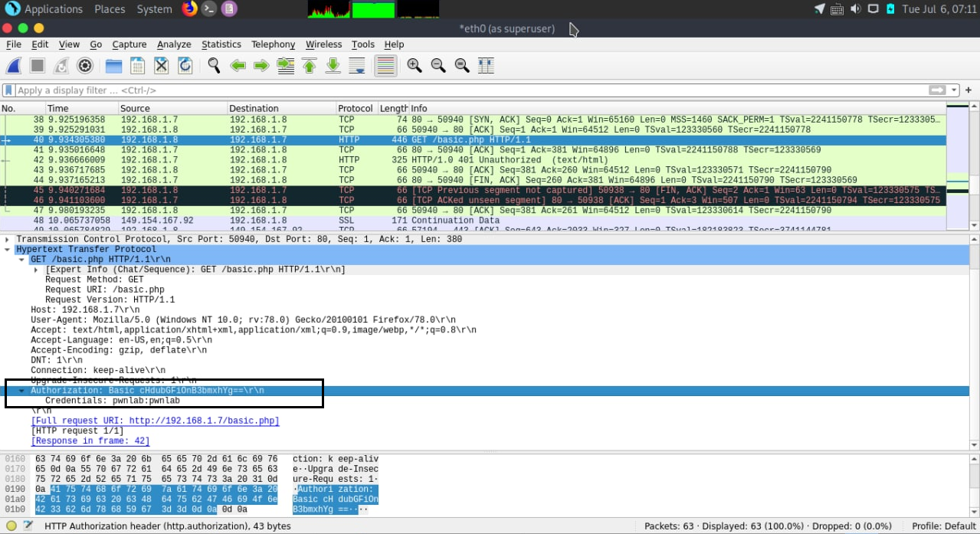Viewport: 980px width, 534px height.
Task: Click the Profile: Default status entry
Action: [x=943, y=526]
